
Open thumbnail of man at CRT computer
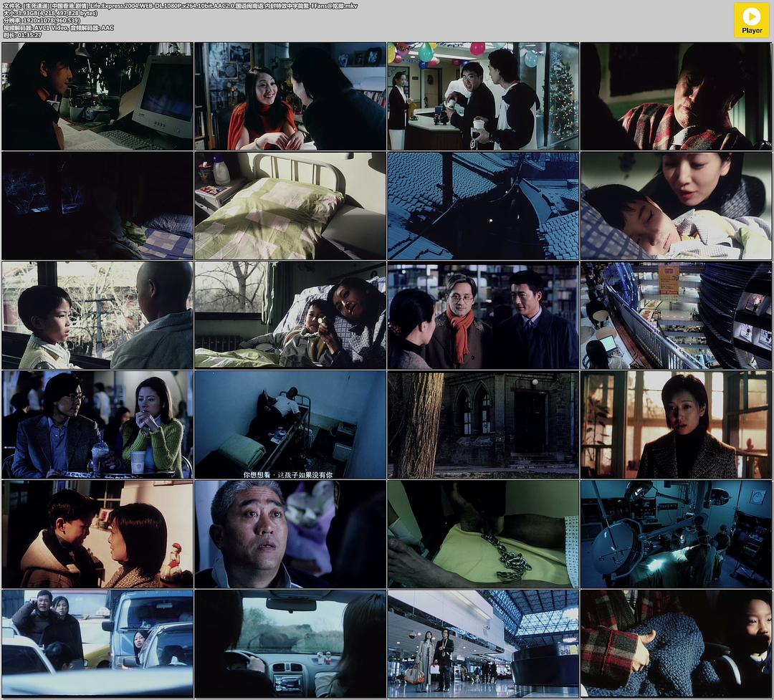tap(97, 96)
